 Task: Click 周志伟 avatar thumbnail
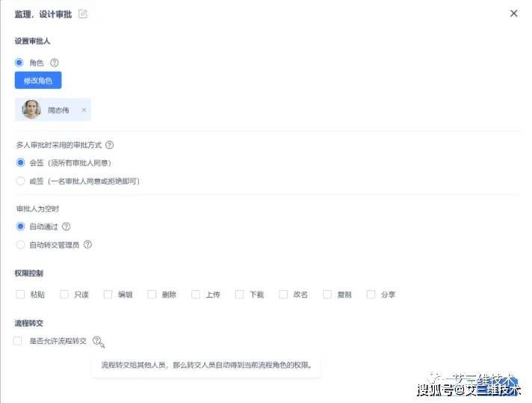pyautogui.click(x=31, y=110)
